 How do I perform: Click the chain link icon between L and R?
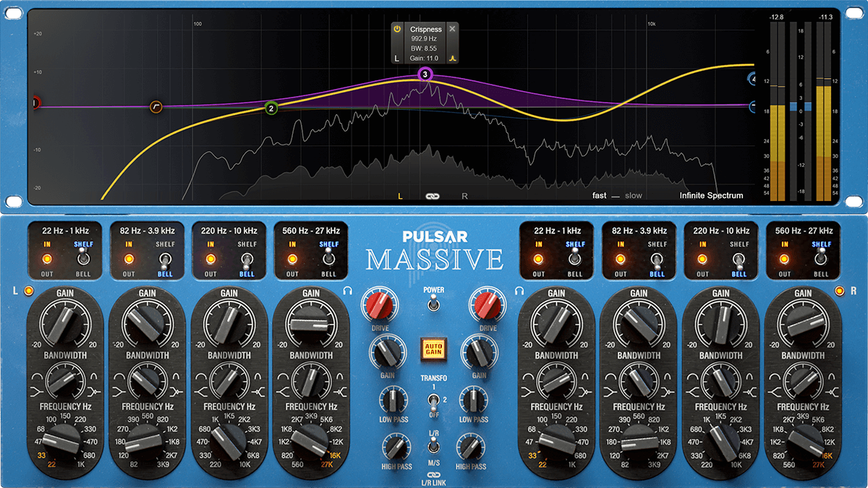pos(433,195)
